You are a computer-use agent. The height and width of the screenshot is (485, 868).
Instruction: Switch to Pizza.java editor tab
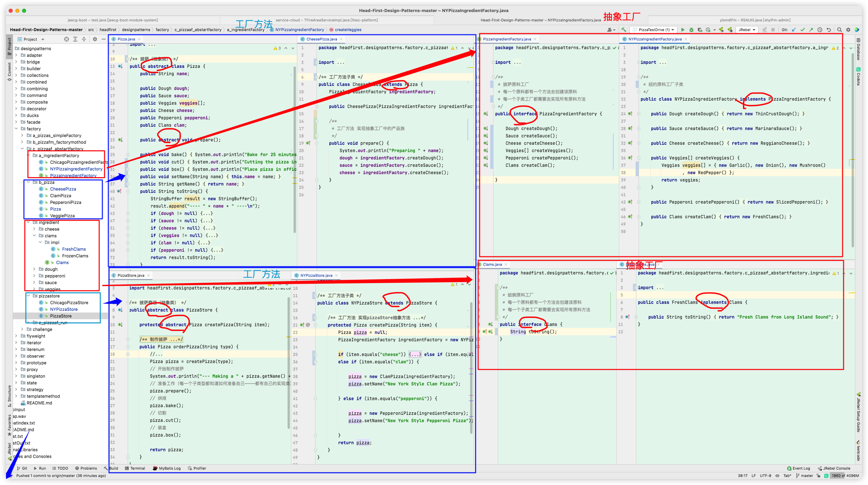(126, 39)
